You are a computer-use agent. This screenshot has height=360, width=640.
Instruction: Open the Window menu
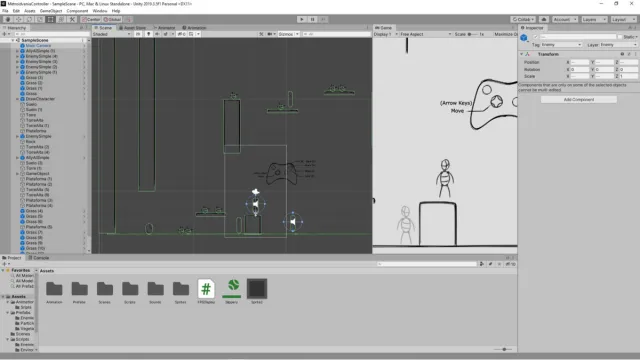100,11
